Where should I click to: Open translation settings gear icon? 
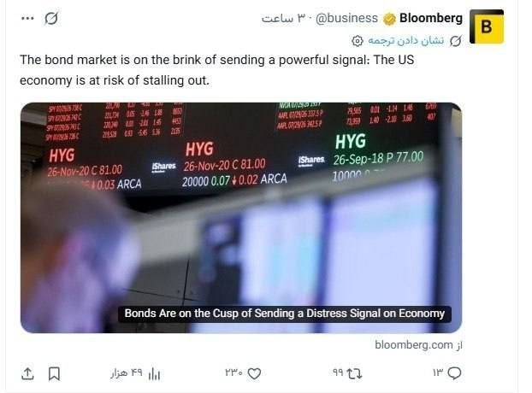coord(358,41)
